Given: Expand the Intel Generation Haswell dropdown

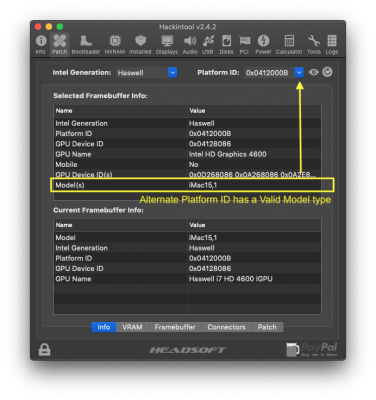Looking at the screenshot, I should (x=147, y=72).
